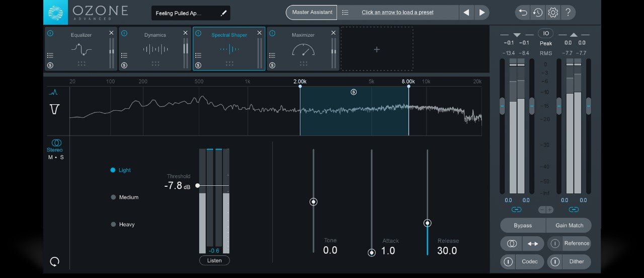Select the Medium shaping mode
This screenshot has width=644, height=278.
click(125, 197)
